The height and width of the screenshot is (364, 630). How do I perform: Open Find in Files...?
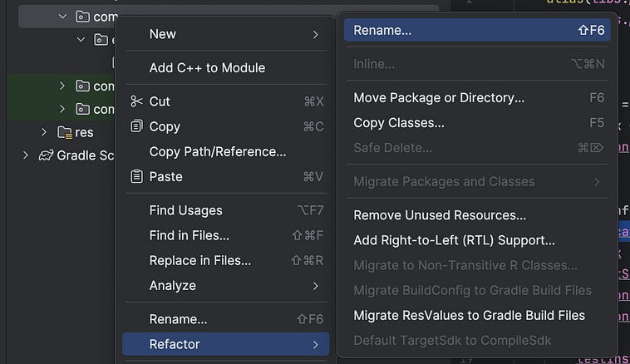tap(225, 235)
